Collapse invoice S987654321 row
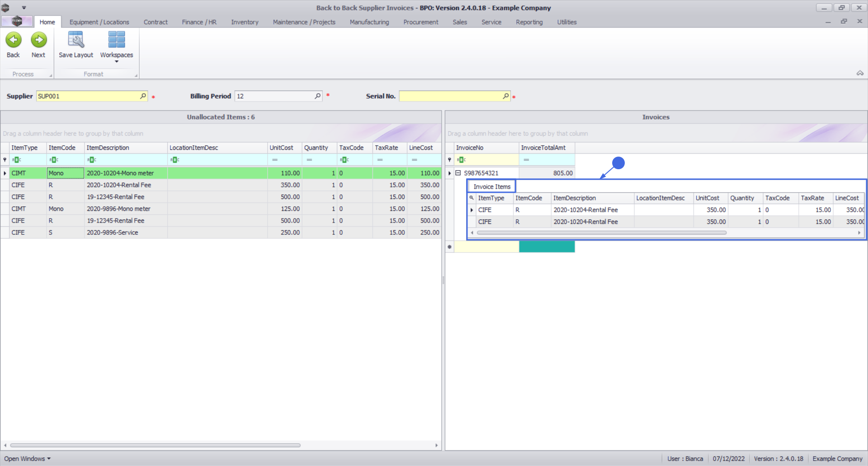Viewport: 868px width, 466px height. click(458, 173)
